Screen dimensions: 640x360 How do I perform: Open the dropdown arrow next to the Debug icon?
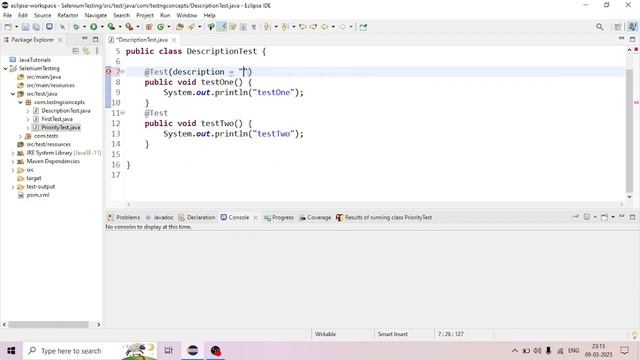coord(84,27)
